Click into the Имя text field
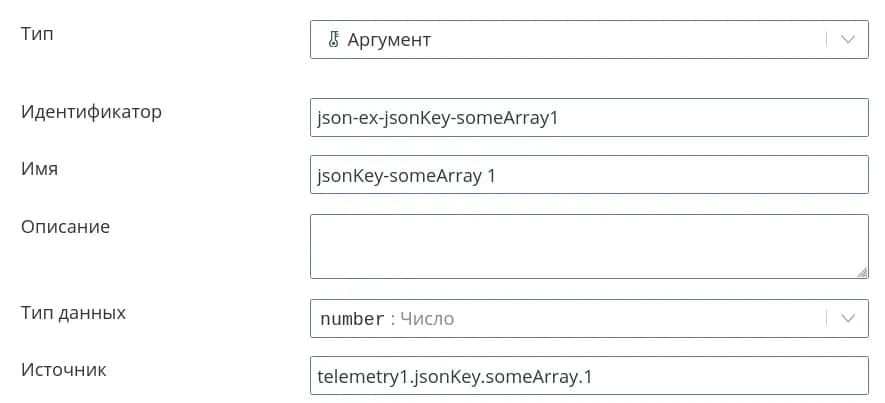Viewport: 885px width, 403px height. tap(589, 175)
